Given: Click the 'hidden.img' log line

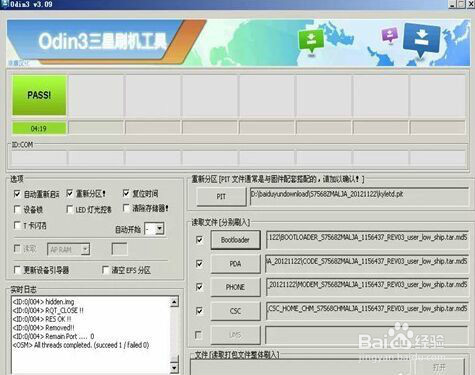Looking at the screenshot, I should tap(43, 302).
